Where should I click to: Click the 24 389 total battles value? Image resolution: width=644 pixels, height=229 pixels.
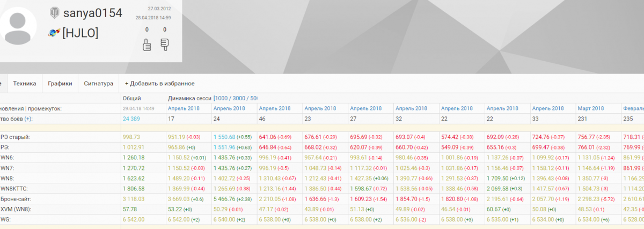pyautogui.click(x=131, y=119)
